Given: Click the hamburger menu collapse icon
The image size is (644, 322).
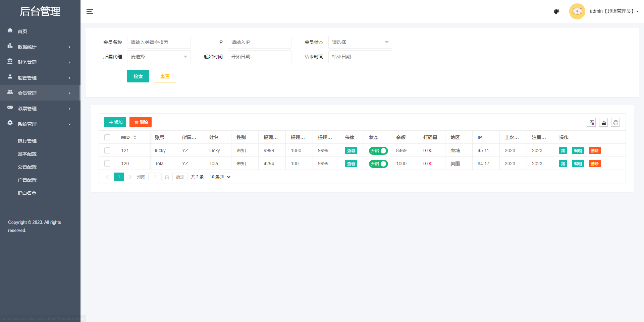Looking at the screenshot, I should (x=90, y=11).
